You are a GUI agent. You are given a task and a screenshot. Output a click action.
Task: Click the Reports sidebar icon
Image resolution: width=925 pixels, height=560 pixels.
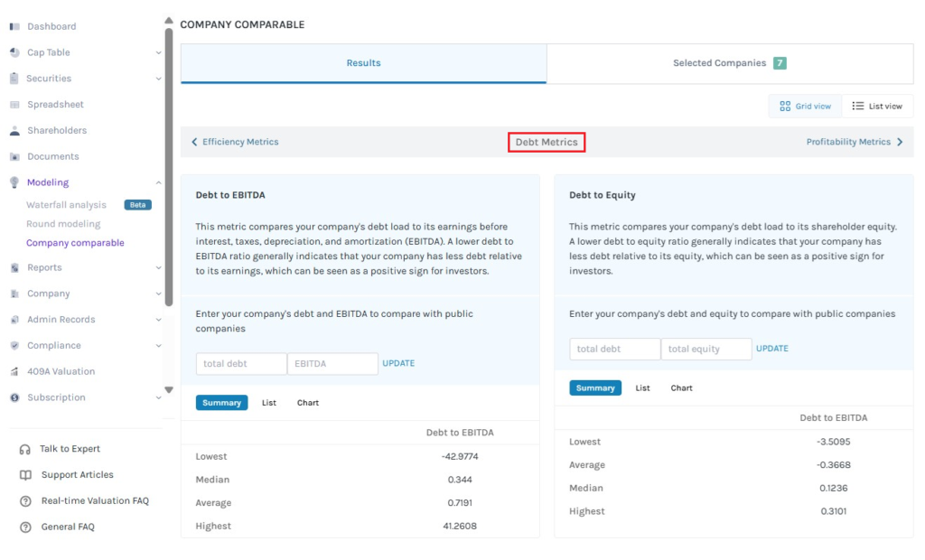pos(14,267)
